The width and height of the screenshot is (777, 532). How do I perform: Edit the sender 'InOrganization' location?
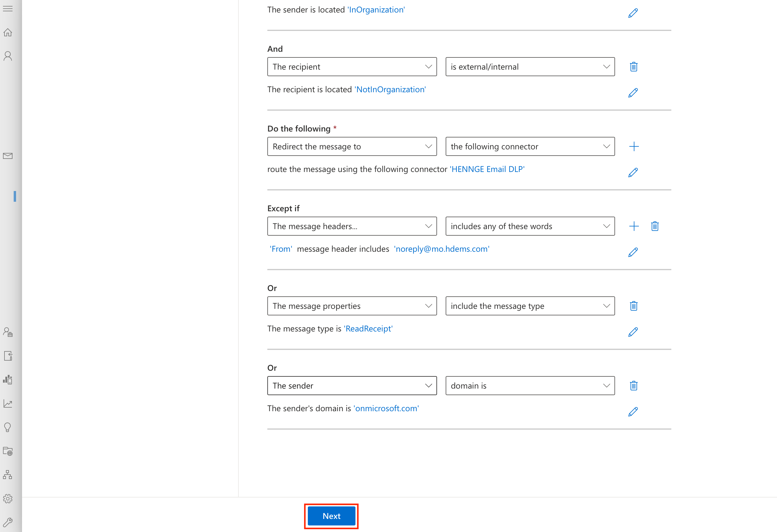click(633, 13)
